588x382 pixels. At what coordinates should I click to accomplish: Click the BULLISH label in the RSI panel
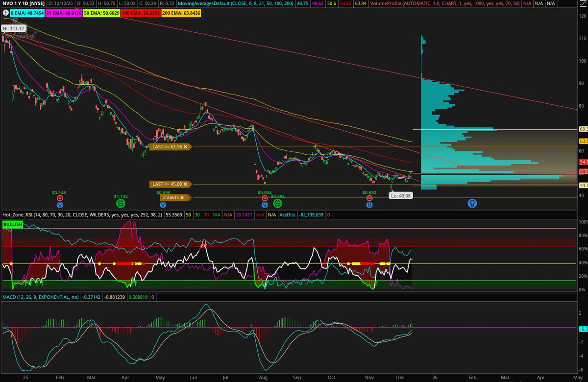pyautogui.click(x=12, y=224)
